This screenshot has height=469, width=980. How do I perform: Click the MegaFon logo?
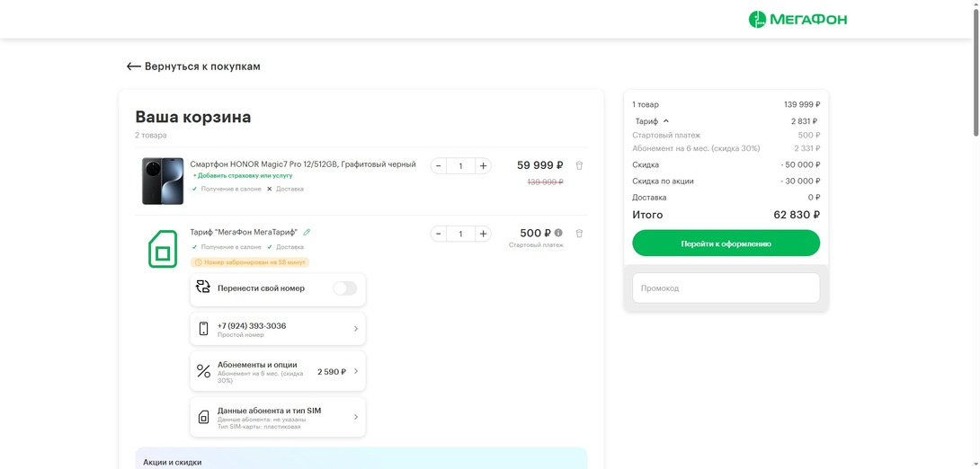[797, 20]
